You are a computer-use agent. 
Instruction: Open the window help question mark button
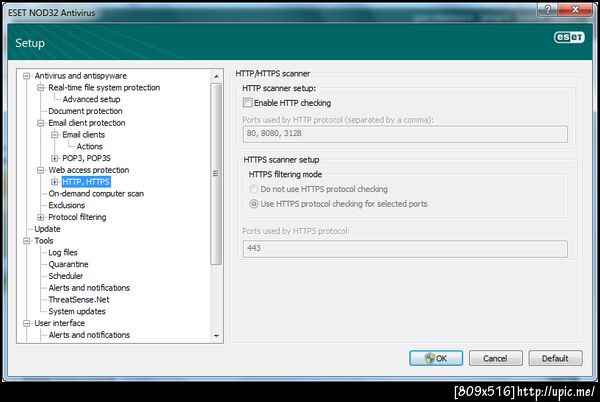click(x=548, y=10)
